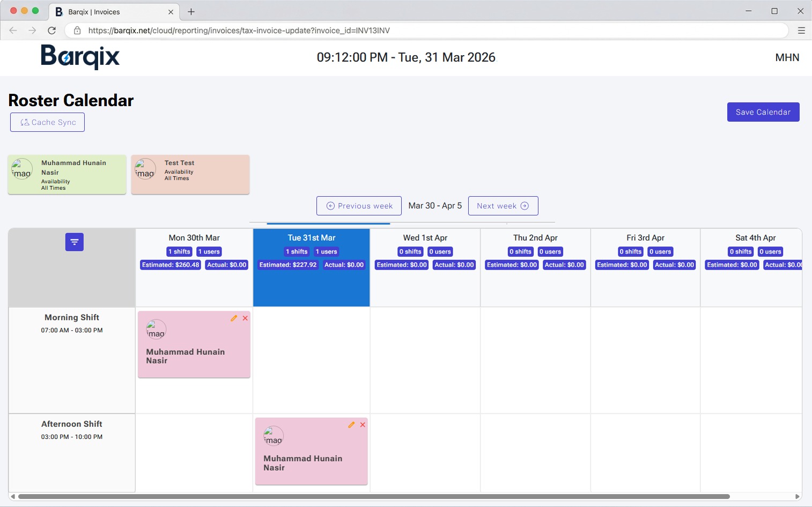Open the browser hamburger menu

801,31
